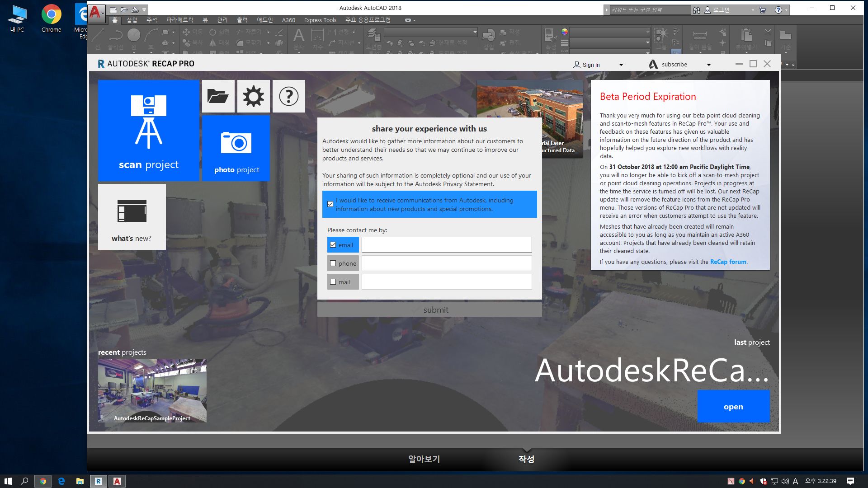
Task: Click the email address input field
Action: [x=447, y=245]
